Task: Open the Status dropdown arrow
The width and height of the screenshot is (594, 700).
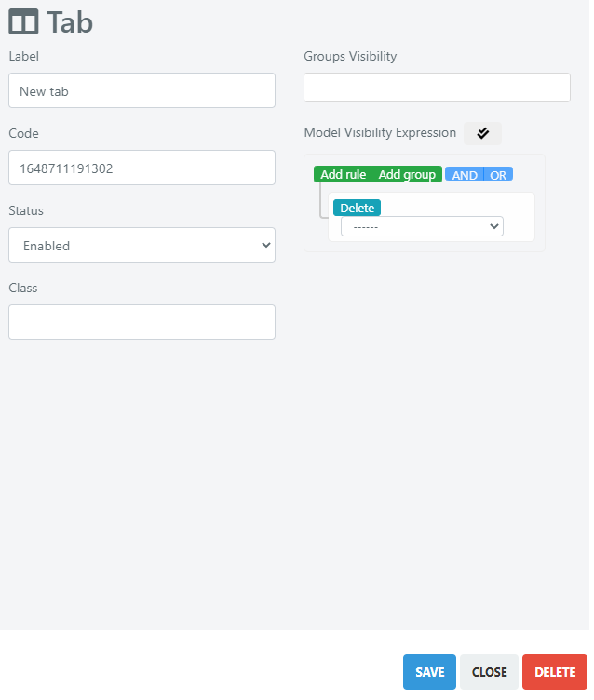Action: tap(268, 247)
